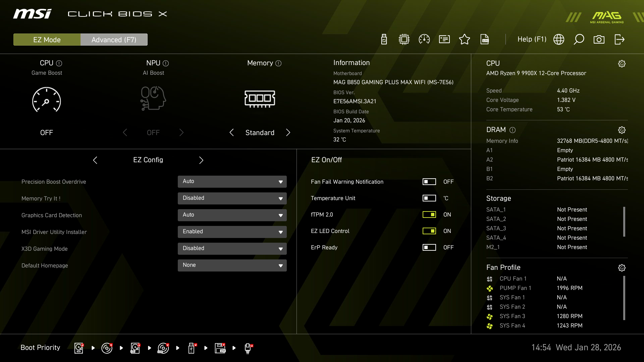644x362 pixels.
Task: Open Precision Boost Overdrive dropdown
Action: [232, 182]
